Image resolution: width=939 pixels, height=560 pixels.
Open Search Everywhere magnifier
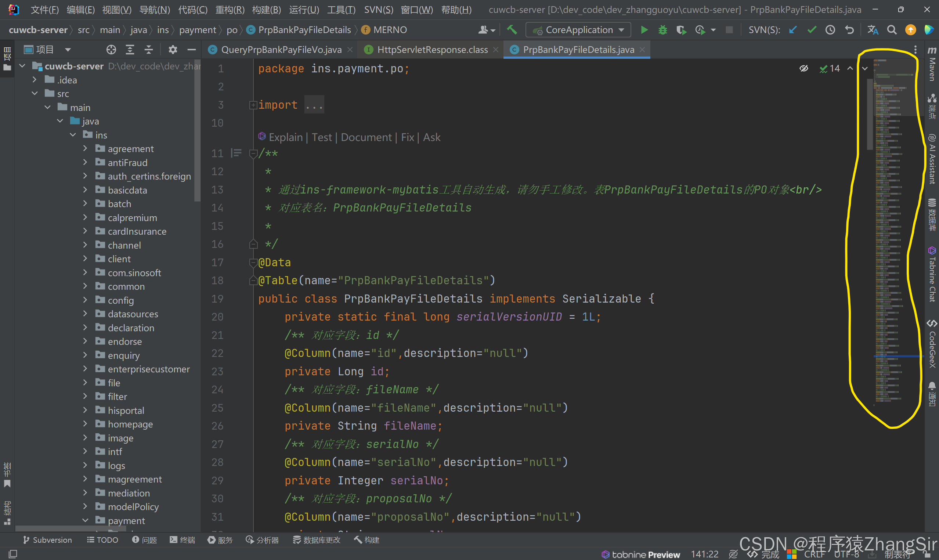click(x=892, y=30)
